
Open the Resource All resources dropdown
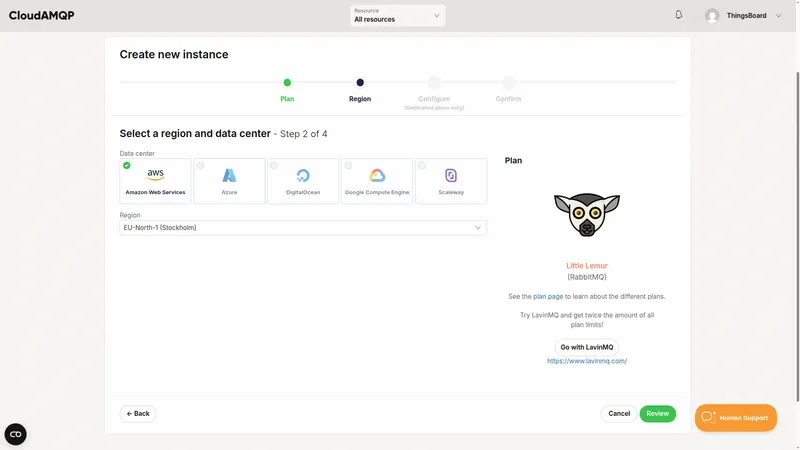pos(397,15)
